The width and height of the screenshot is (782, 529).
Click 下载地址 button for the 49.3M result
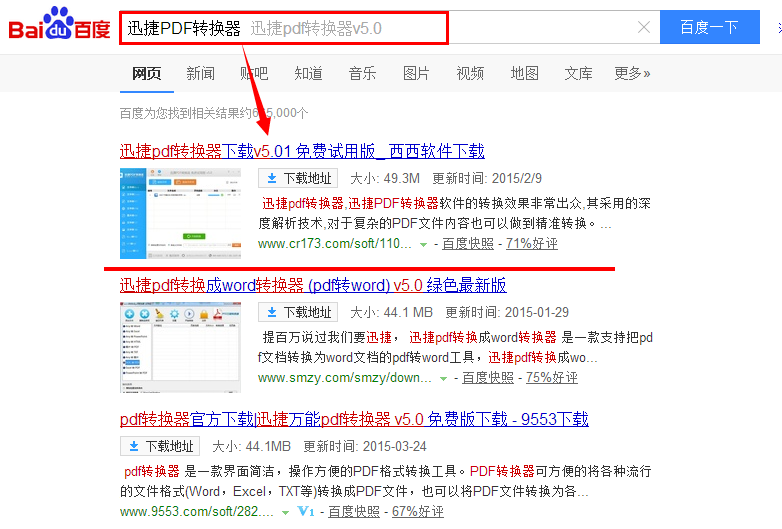point(298,178)
